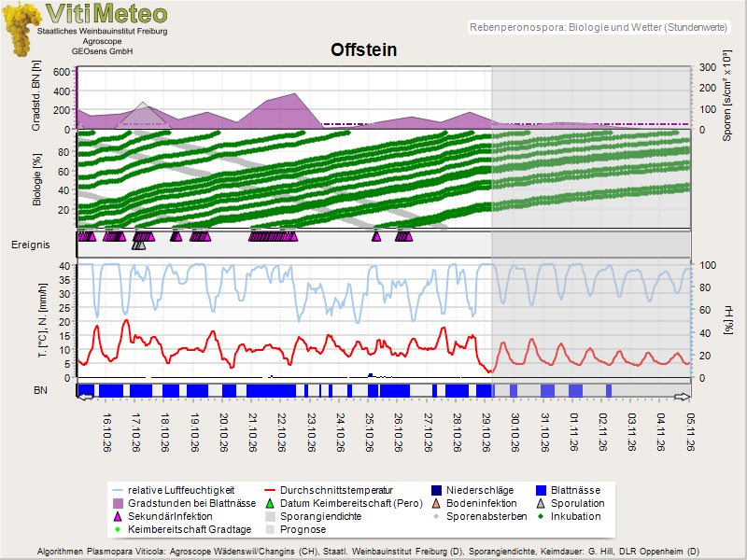Click the left scroll arrow on the BN bar
The image size is (747, 560).
coord(85,397)
